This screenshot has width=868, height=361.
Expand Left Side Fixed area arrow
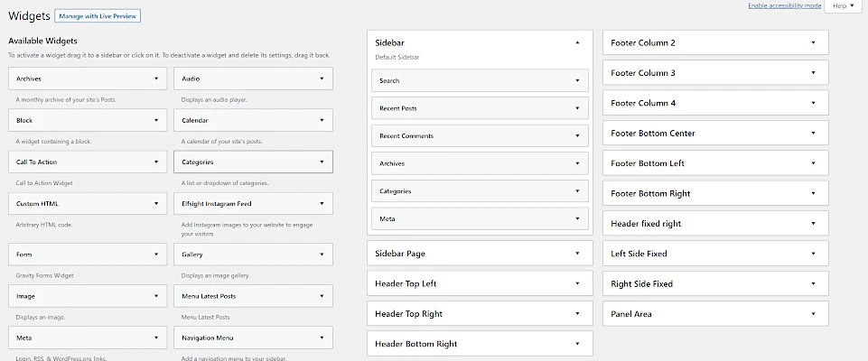[x=813, y=254]
